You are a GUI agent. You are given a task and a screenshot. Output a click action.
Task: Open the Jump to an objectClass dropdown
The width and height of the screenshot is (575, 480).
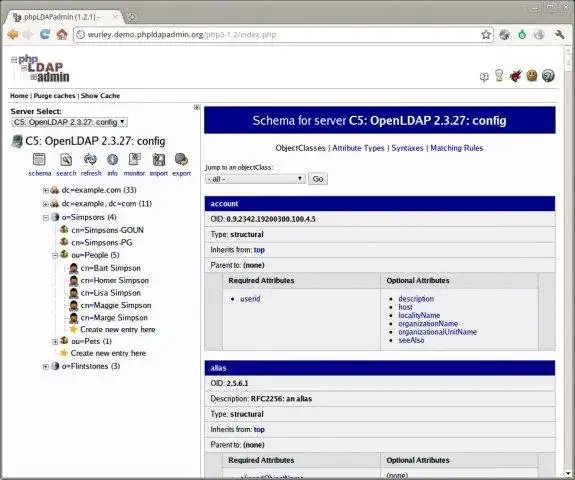click(255, 179)
